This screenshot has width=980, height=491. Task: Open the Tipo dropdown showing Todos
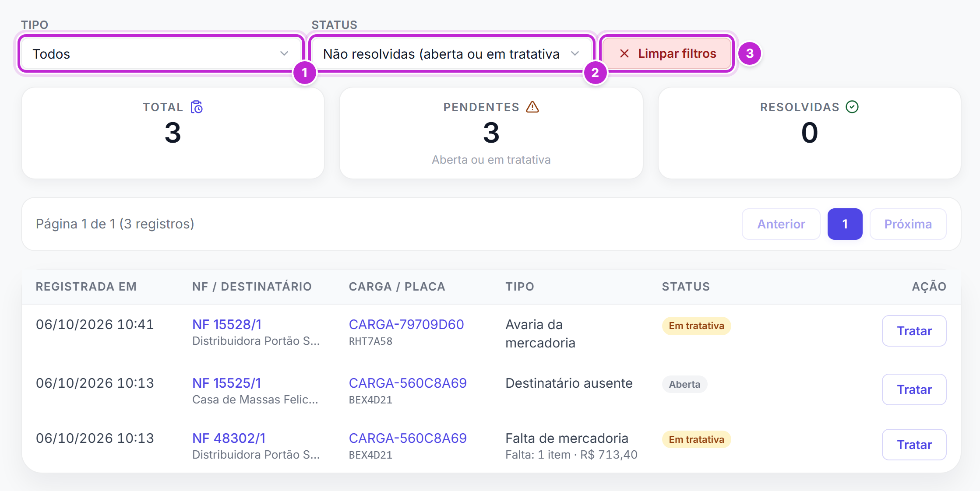click(x=161, y=54)
